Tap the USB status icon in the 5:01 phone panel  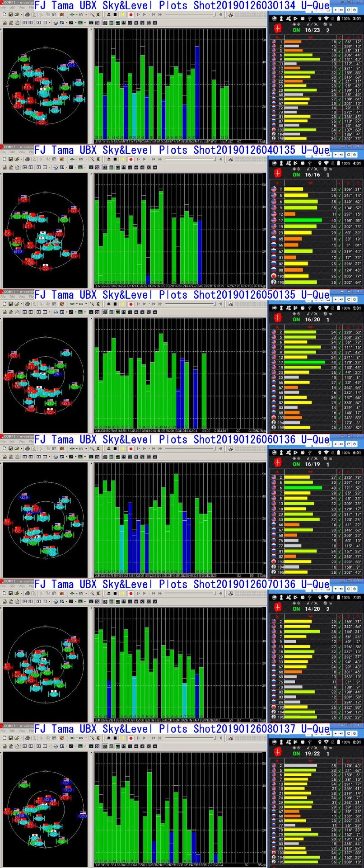(310, 308)
